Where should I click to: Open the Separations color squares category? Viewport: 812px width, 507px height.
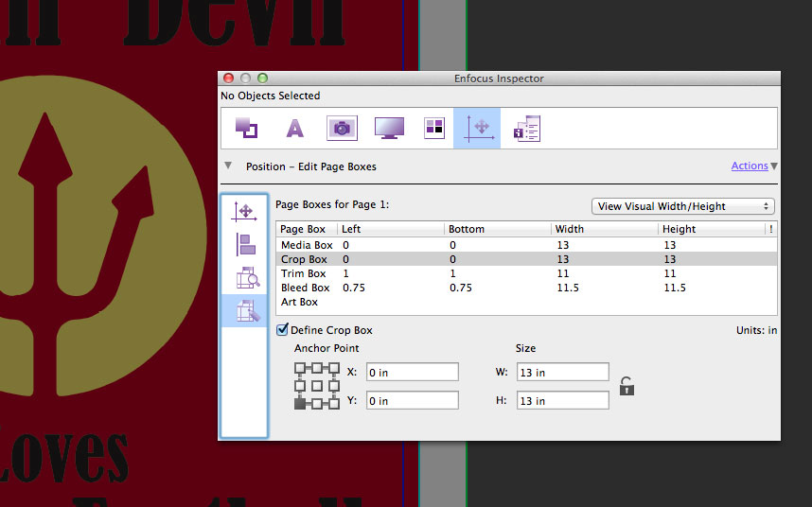[434, 128]
